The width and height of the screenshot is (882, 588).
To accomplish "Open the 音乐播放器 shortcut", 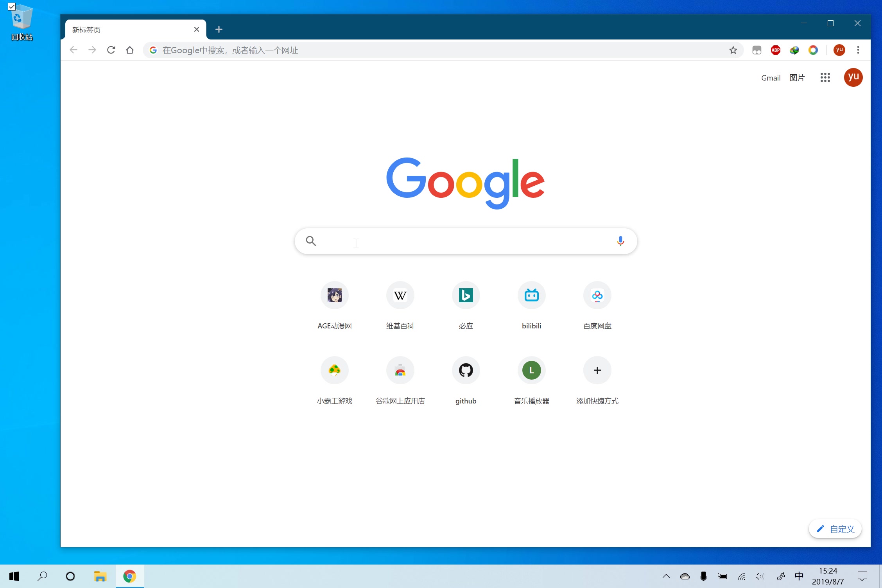I will (x=532, y=381).
